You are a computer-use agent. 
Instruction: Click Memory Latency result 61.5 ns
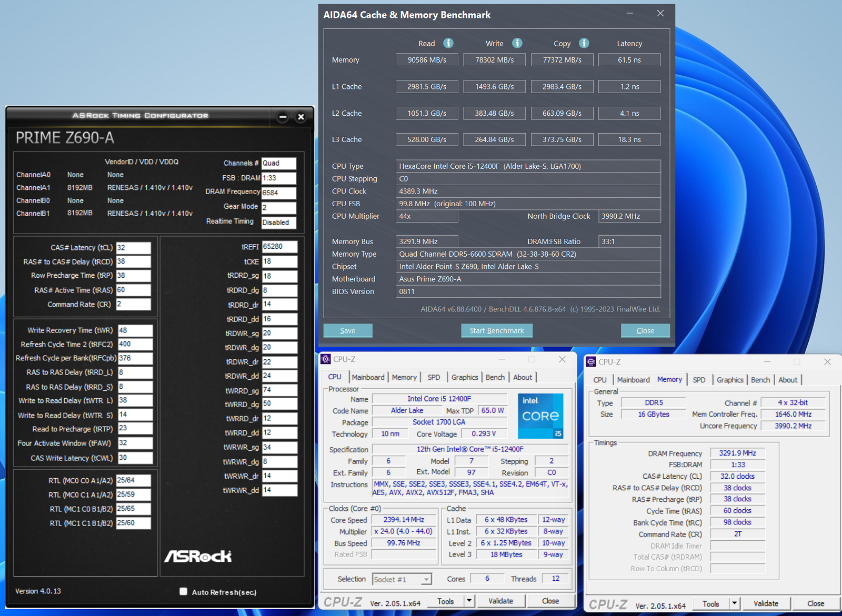[x=629, y=60]
